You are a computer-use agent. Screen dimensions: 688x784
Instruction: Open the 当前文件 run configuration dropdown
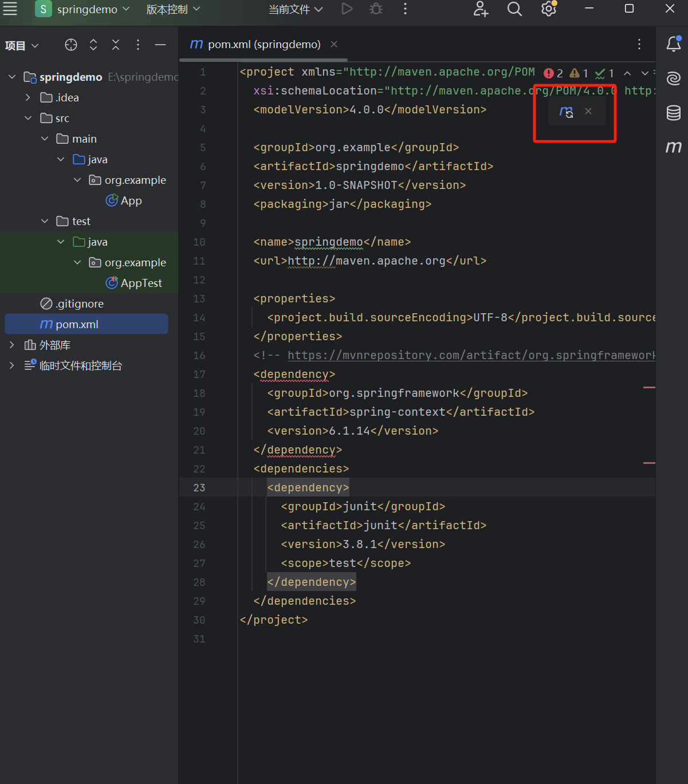point(296,9)
